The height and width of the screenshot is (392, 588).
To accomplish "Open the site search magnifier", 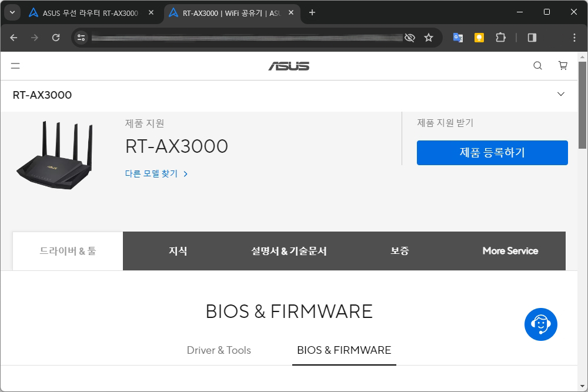I will [538, 66].
